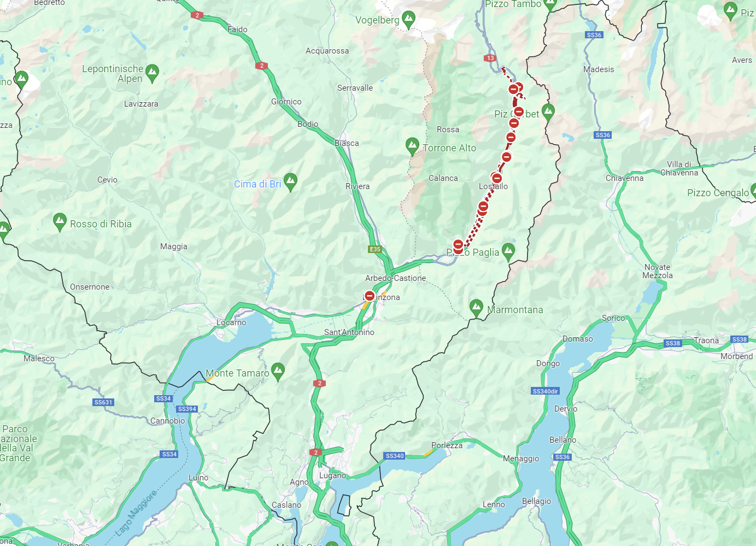Click the Rosso di Ribia peak marker
This screenshot has width=756, height=546.
click(x=60, y=222)
